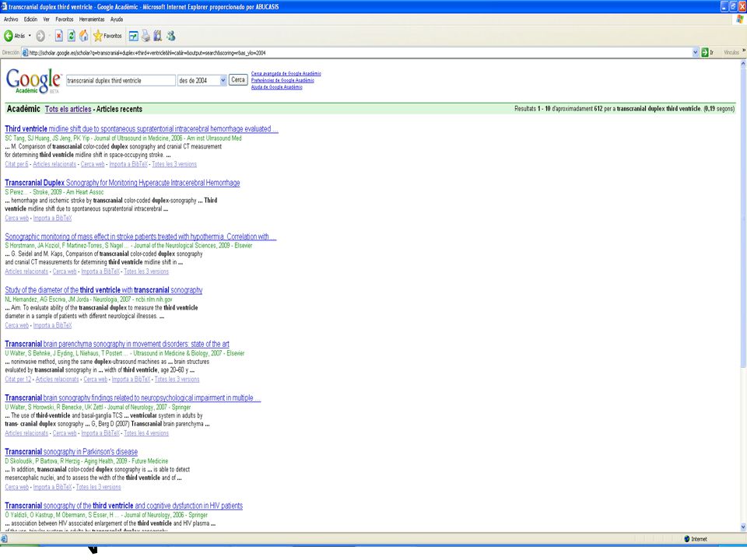Click "Articles relacionats" under the Sonographic monitoring result
Viewport: 747px width, 560px height.
coord(26,272)
